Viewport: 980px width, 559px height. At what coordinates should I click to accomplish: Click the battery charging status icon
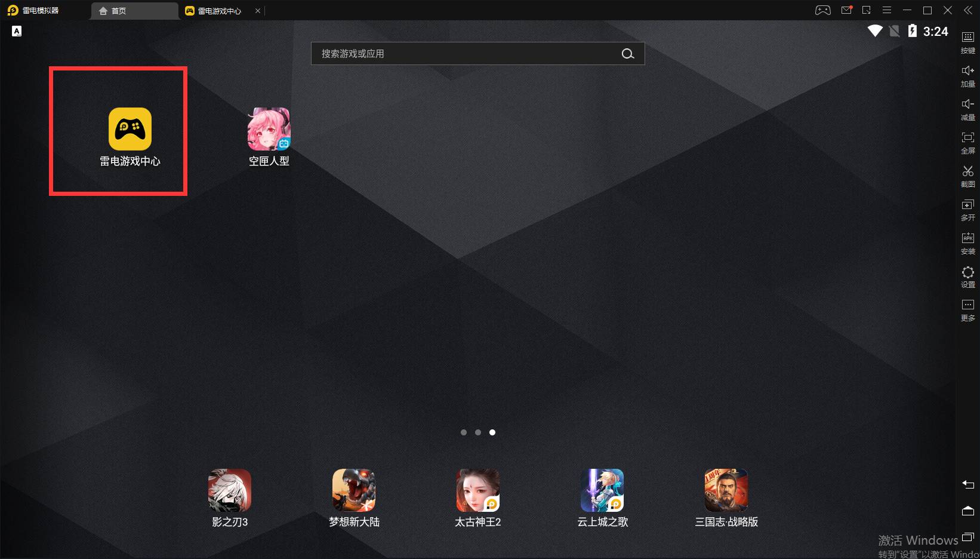pos(913,31)
